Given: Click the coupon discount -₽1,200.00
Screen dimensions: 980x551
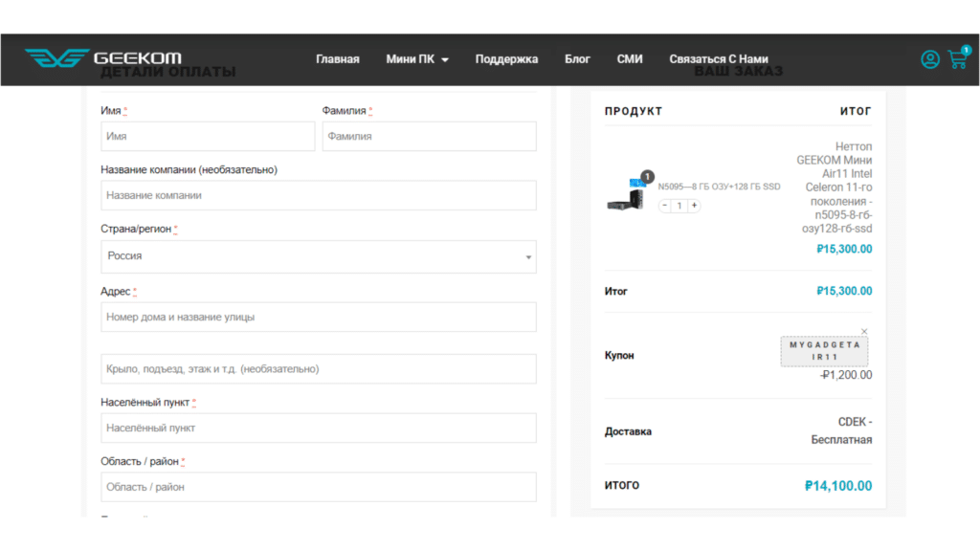Looking at the screenshot, I should click(x=846, y=375).
